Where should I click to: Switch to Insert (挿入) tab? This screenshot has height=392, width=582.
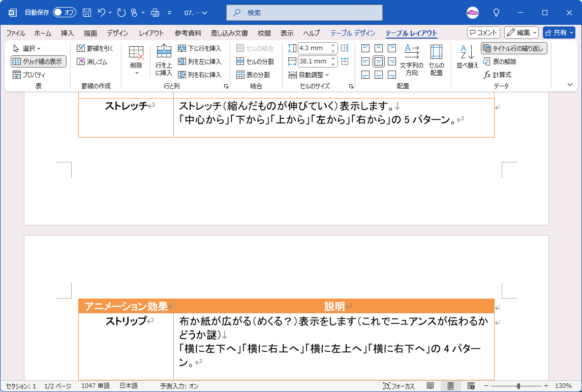(x=68, y=33)
